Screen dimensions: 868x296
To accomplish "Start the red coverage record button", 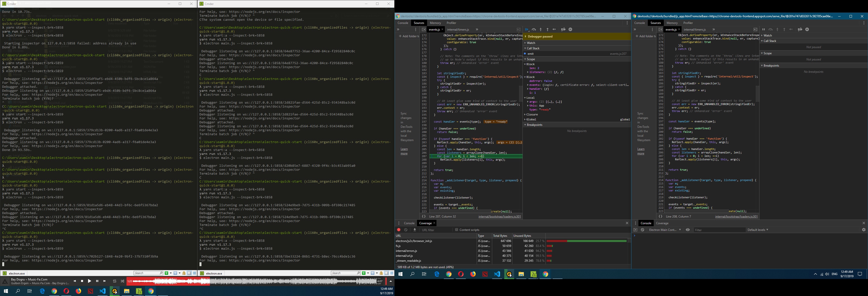I will [399, 230].
